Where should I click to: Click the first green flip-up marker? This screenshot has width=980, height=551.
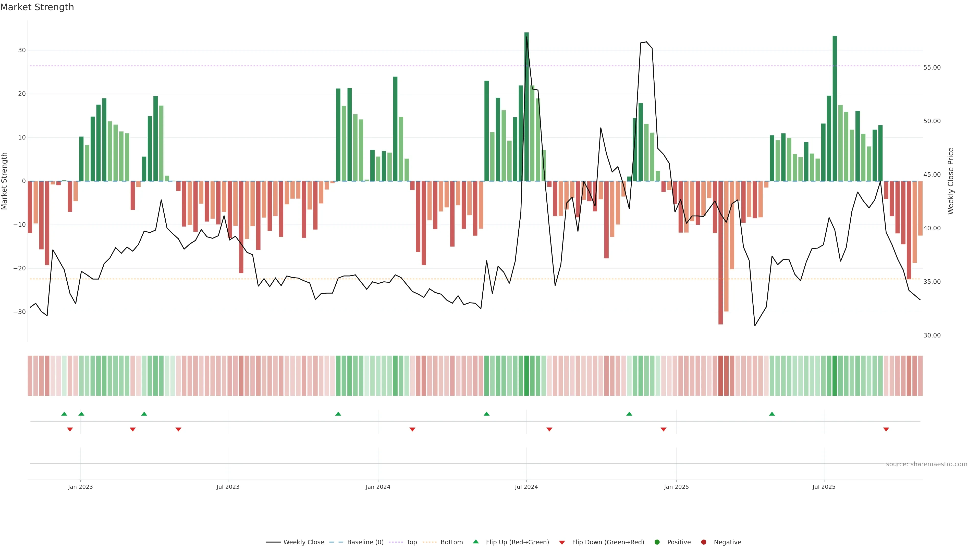pyautogui.click(x=64, y=414)
